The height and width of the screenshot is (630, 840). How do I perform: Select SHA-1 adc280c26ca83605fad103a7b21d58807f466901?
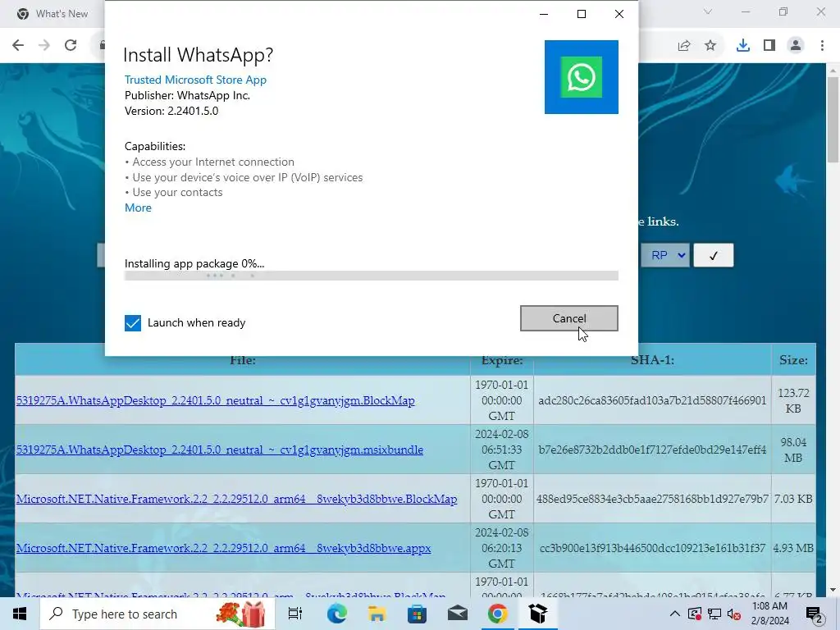(652, 400)
